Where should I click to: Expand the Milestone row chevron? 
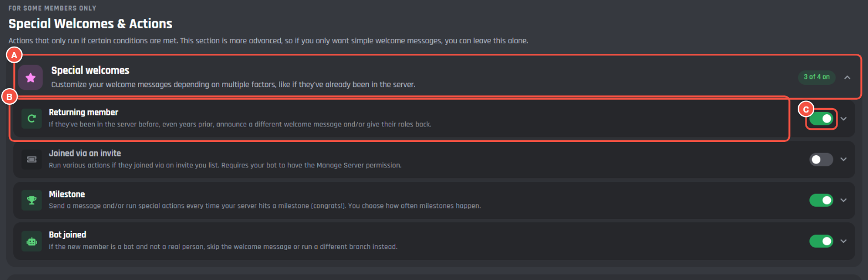(x=844, y=200)
